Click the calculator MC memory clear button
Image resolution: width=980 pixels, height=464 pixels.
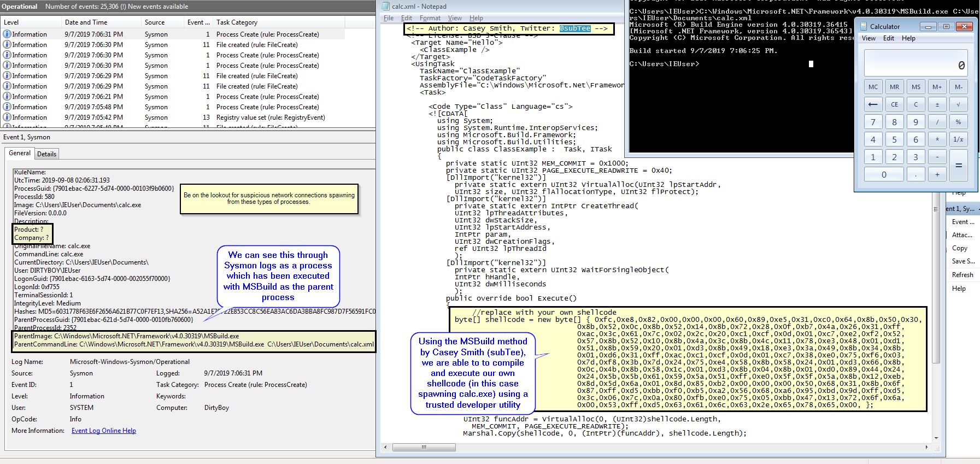coord(873,87)
